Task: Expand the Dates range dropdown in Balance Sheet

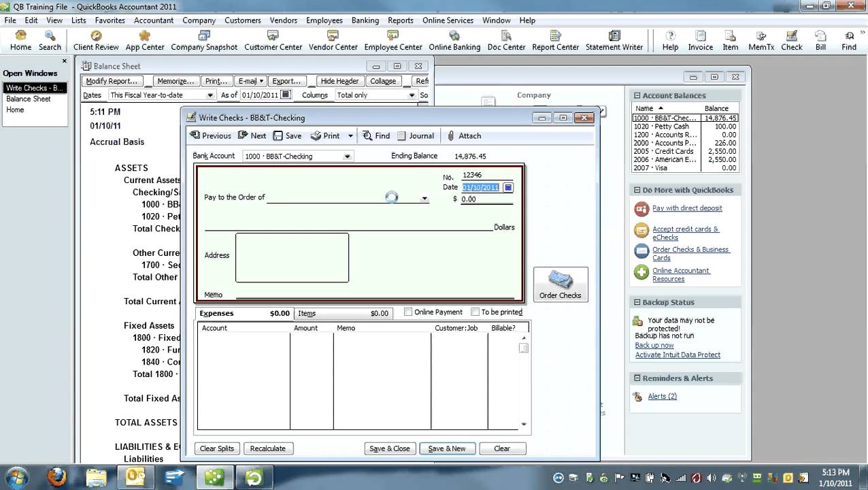Action: coord(210,95)
